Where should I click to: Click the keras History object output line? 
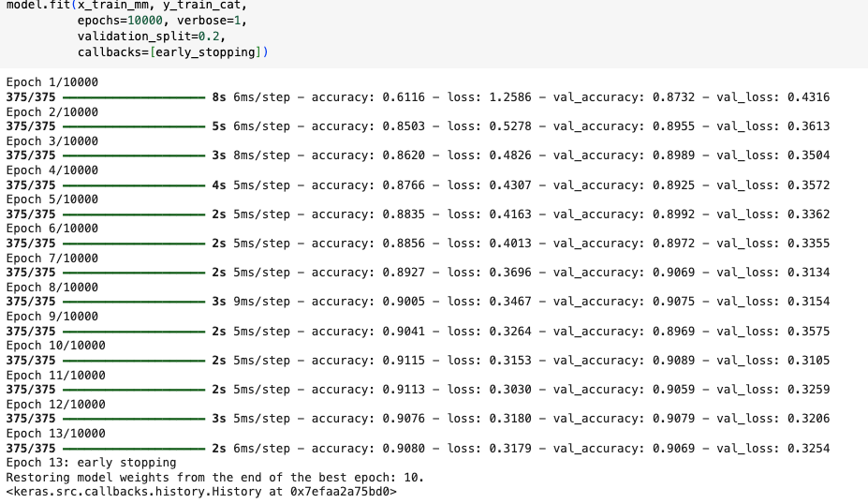point(201,492)
